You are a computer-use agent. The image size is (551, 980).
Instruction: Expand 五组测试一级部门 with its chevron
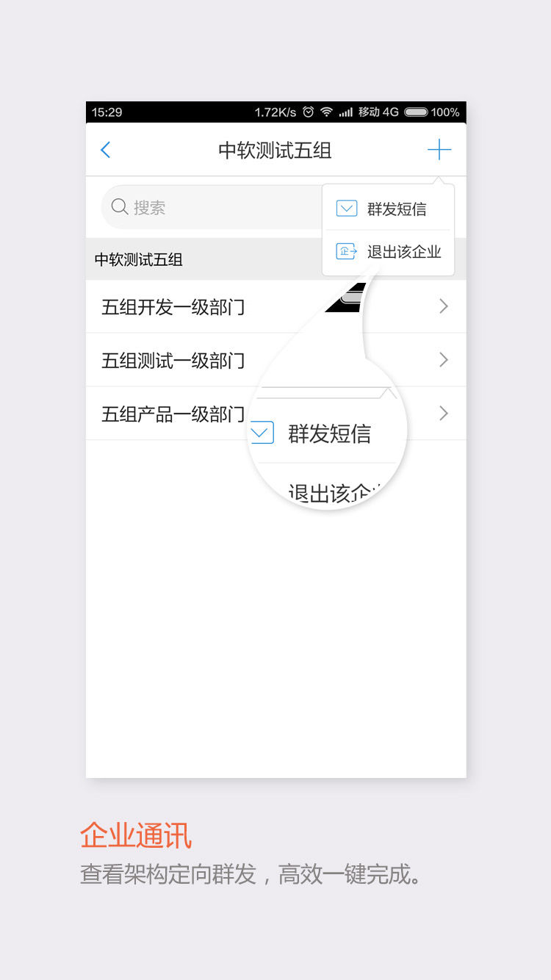(443, 360)
